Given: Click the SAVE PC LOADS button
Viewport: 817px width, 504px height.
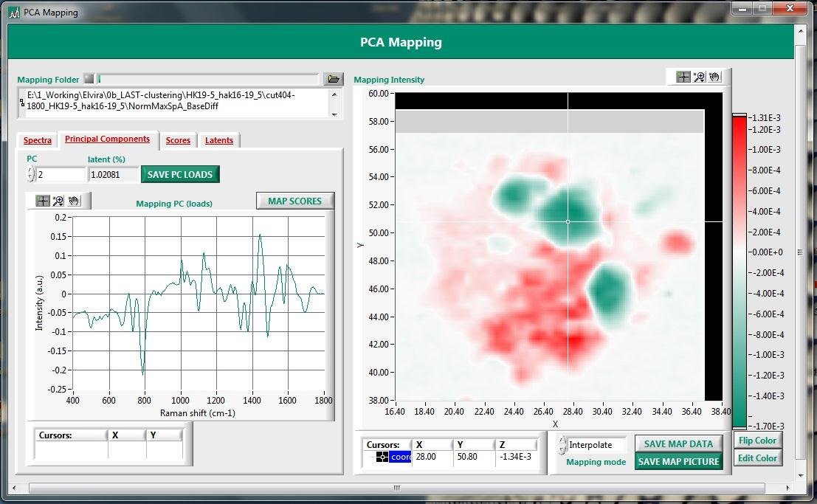Looking at the screenshot, I should coord(179,174).
